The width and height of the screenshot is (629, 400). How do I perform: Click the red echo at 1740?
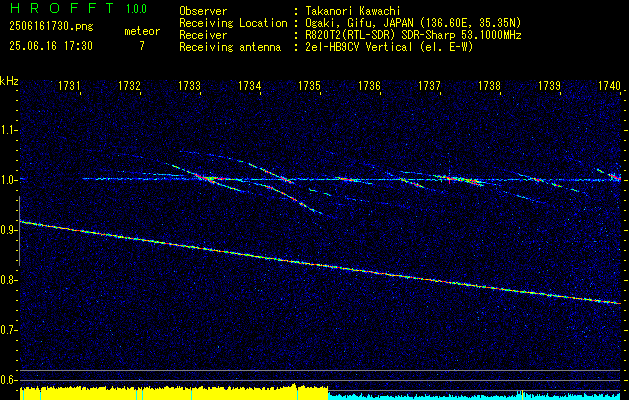(x=614, y=176)
